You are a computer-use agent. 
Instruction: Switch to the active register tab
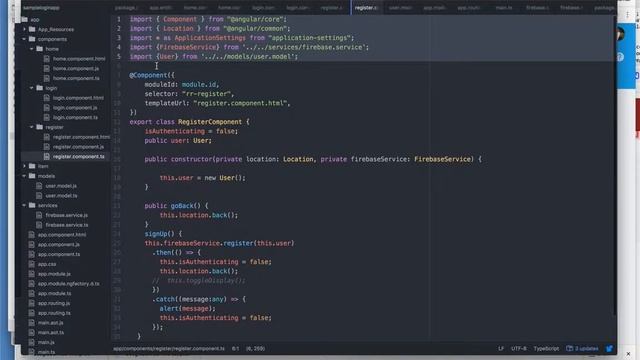click(x=367, y=8)
